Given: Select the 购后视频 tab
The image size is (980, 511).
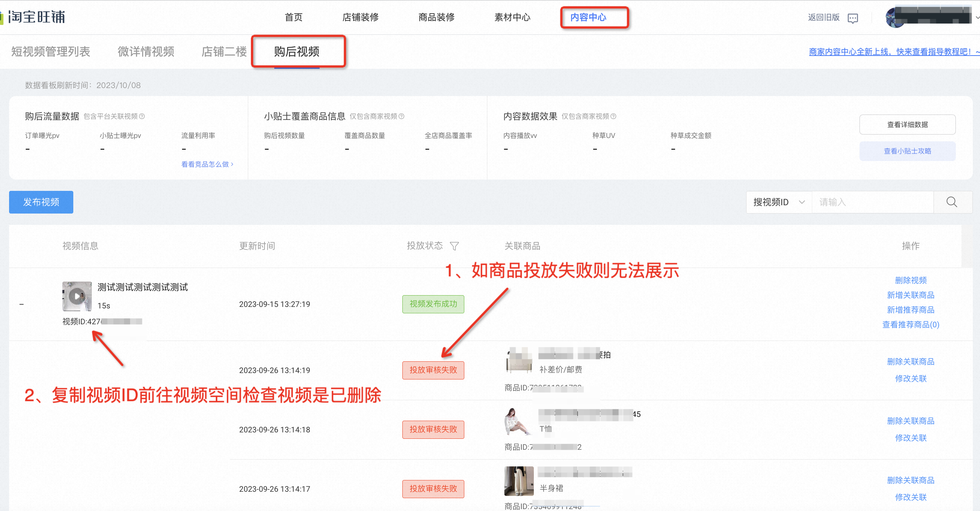Looking at the screenshot, I should (297, 51).
